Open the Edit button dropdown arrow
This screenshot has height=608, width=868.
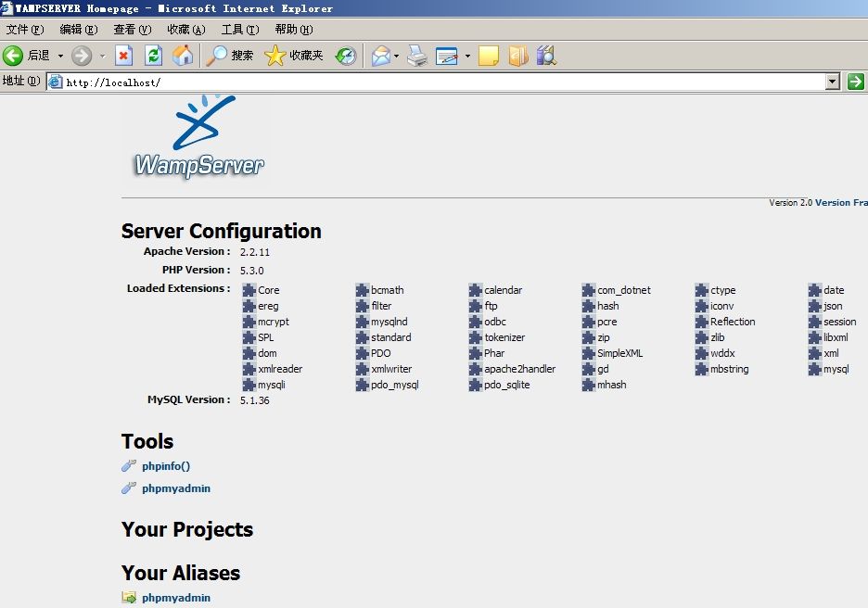[x=467, y=56]
